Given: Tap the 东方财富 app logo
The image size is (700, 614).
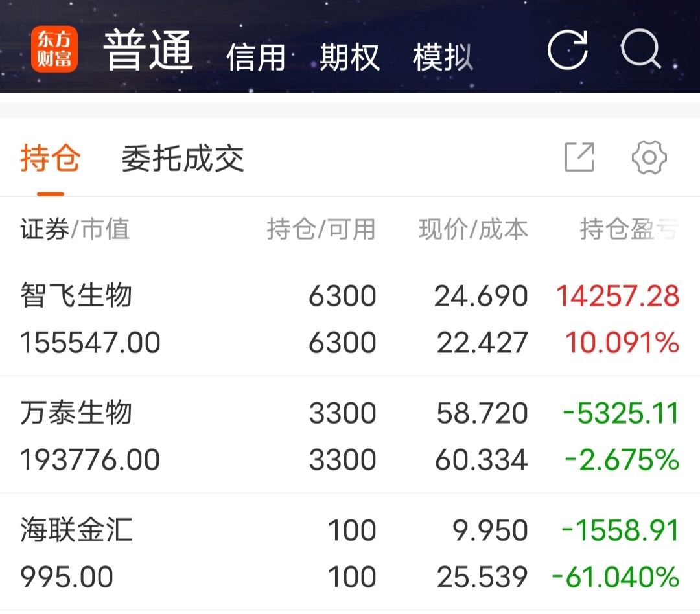Looking at the screenshot, I should 54,49.
